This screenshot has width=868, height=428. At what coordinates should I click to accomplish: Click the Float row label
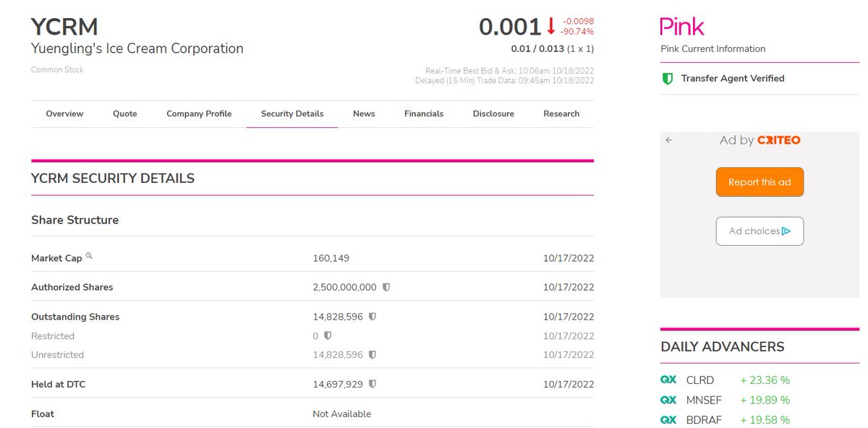[x=43, y=414]
